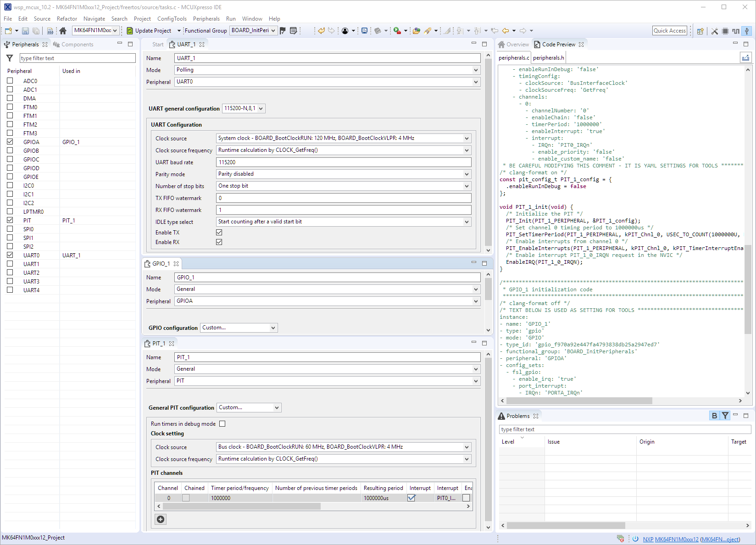Image resolution: width=756 pixels, height=545 pixels.
Task: Enable the ADC0 peripheral checkbox
Action: (x=10, y=81)
